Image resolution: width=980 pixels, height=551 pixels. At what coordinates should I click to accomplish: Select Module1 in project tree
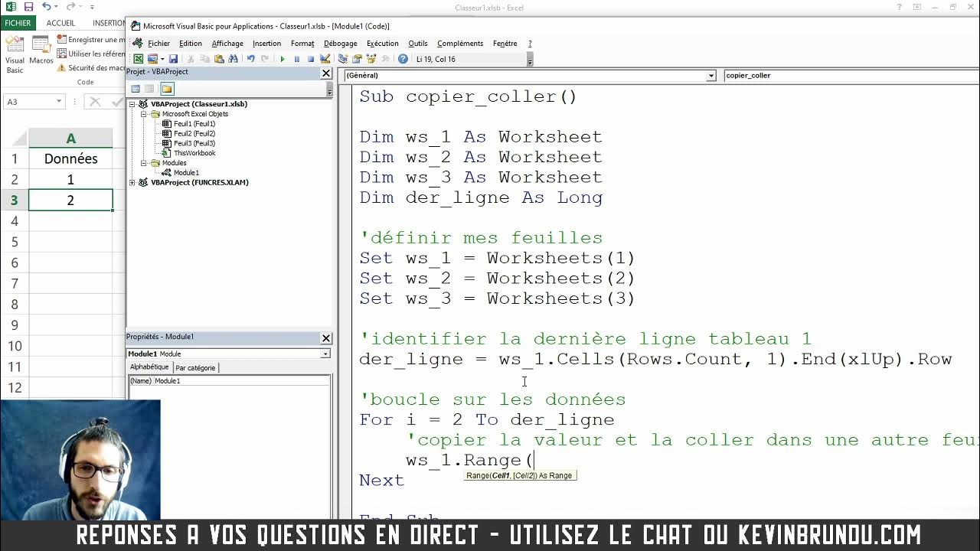point(186,173)
